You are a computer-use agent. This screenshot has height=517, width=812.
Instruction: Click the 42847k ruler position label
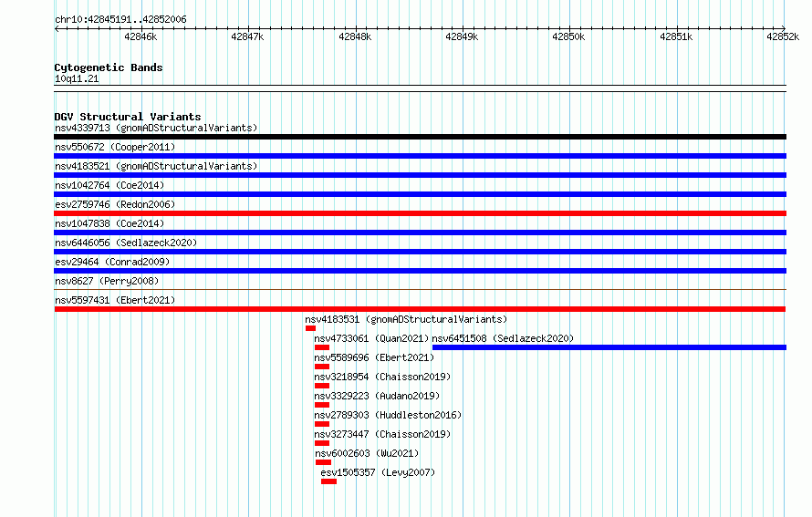pos(247,36)
